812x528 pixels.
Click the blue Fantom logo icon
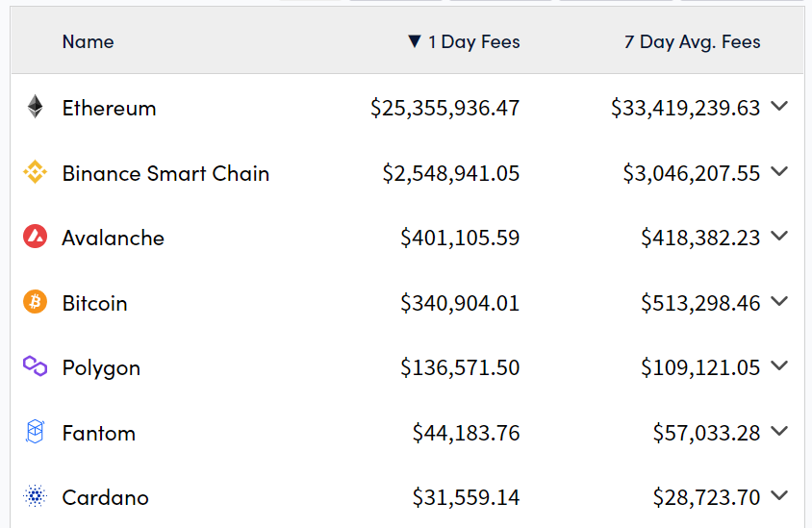[36, 431]
